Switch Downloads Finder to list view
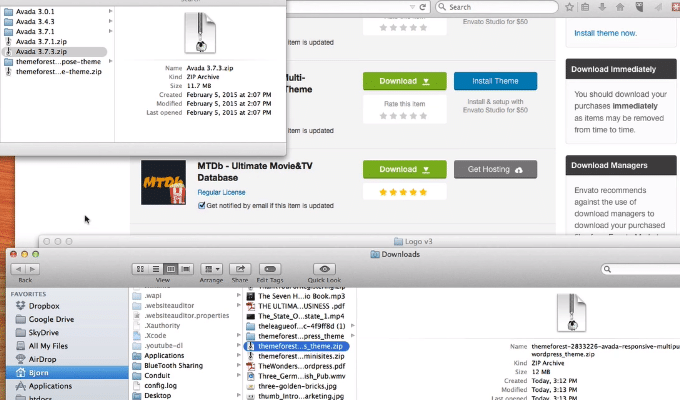Image resolution: width=680 pixels, height=400 pixels. [156, 269]
